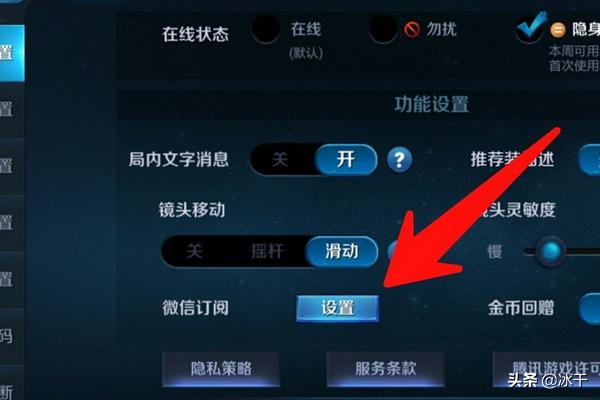Select the 勿扰 do-not-disturb radio button
600x400 pixels.
coord(383,29)
